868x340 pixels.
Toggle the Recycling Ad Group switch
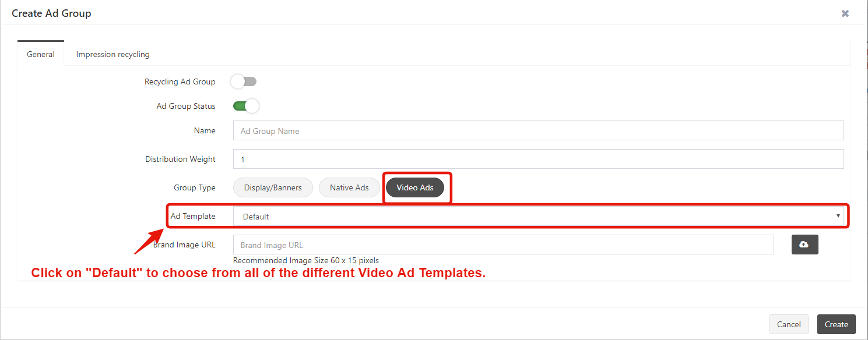pos(244,82)
